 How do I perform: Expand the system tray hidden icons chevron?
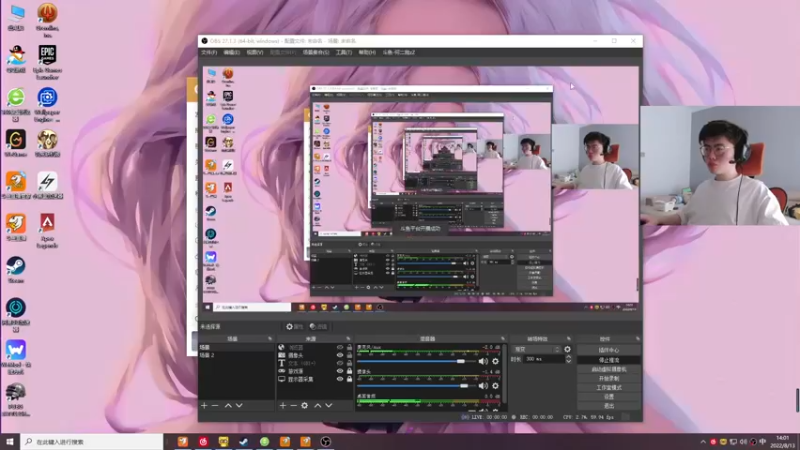click(x=703, y=442)
